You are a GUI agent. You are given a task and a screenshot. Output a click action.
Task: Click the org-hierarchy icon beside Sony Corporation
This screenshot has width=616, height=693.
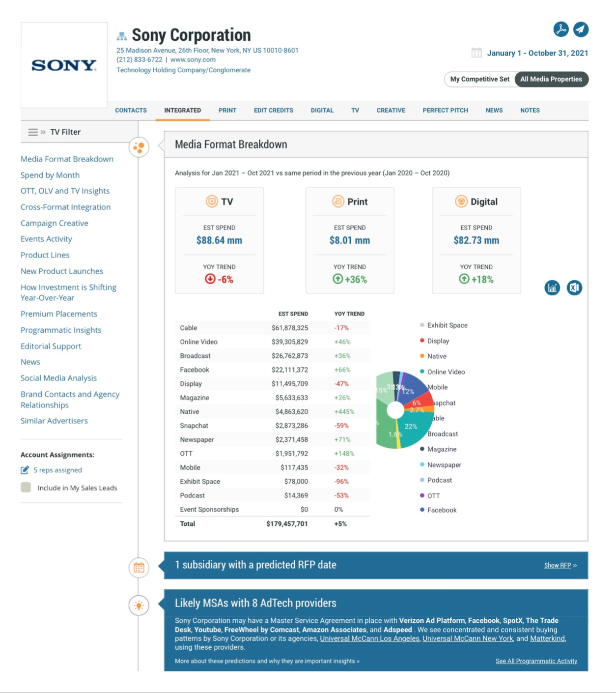pyautogui.click(x=121, y=36)
